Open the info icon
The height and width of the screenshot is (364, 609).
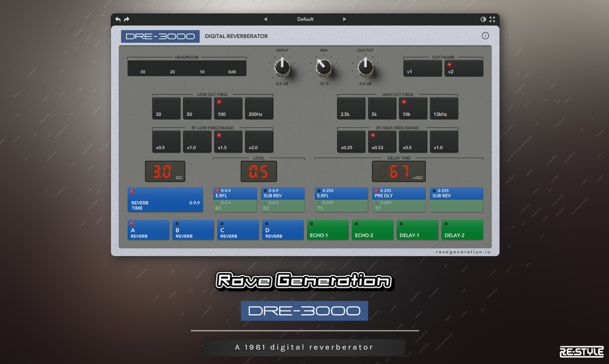tap(485, 35)
